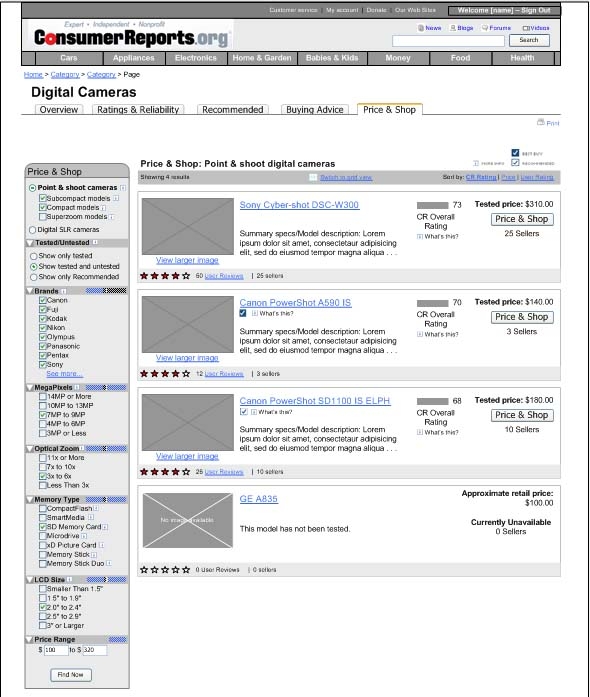Click the star rating of Sony Cyber-shot DSC-W300
The height and width of the screenshot is (697, 590).
click(x=165, y=276)
